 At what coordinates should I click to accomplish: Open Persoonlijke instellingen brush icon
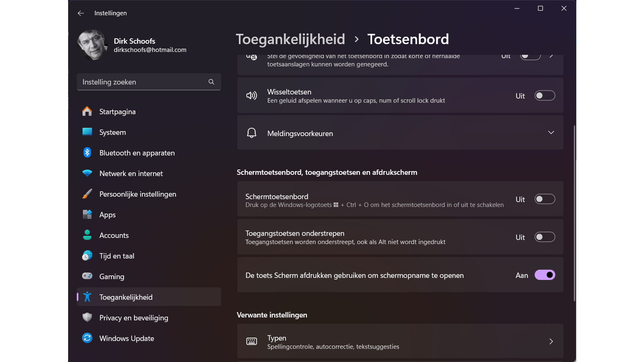(87, 194)
